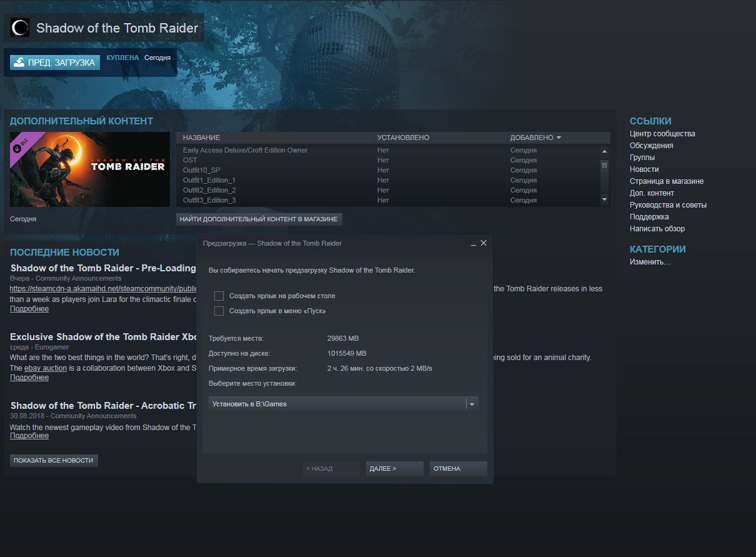Cancel the pre-load with ОТМЕНА

(x=459, y=469)
